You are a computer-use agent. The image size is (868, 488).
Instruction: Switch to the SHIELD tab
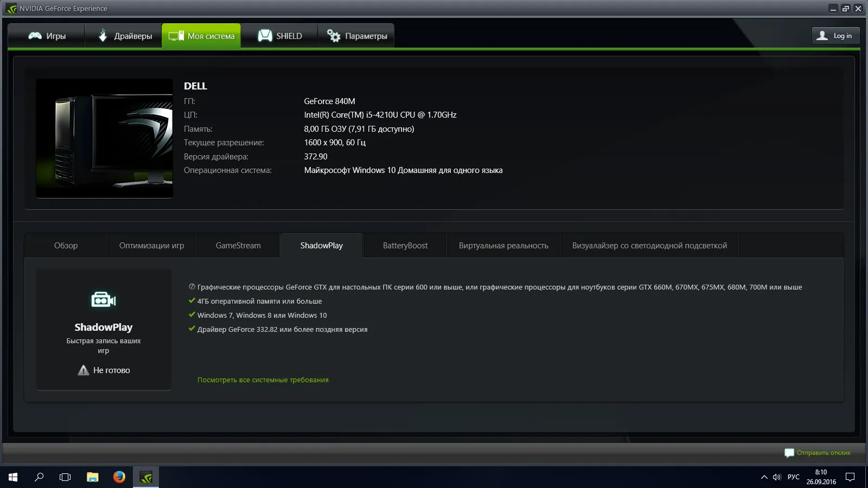279,36
